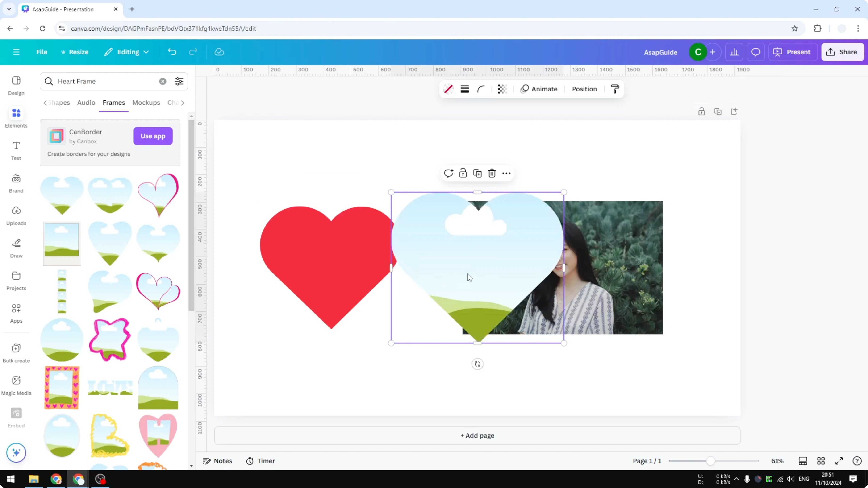This screenshot has height=488, width=868.
Task: Duplicate the selected element
Action: (477, 173)
